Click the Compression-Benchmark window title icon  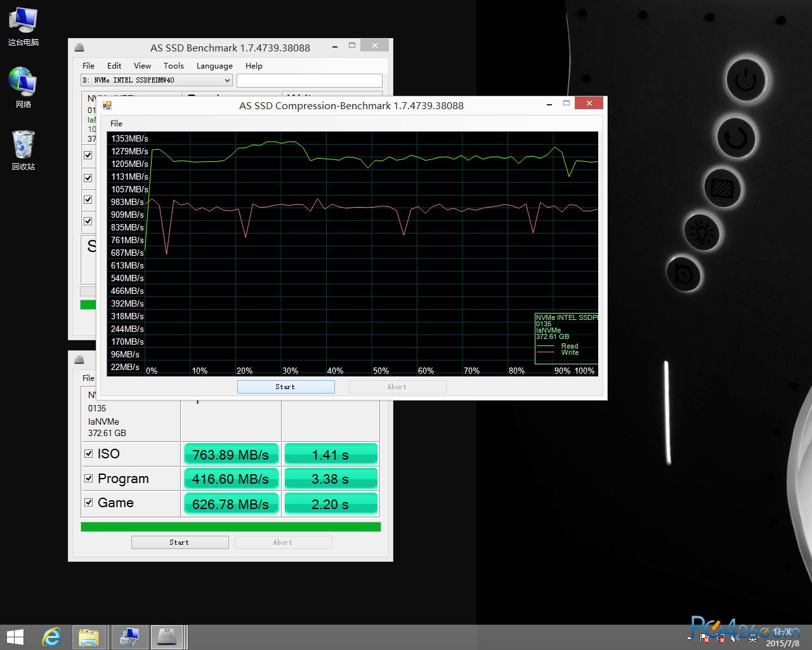pos(107,105)
